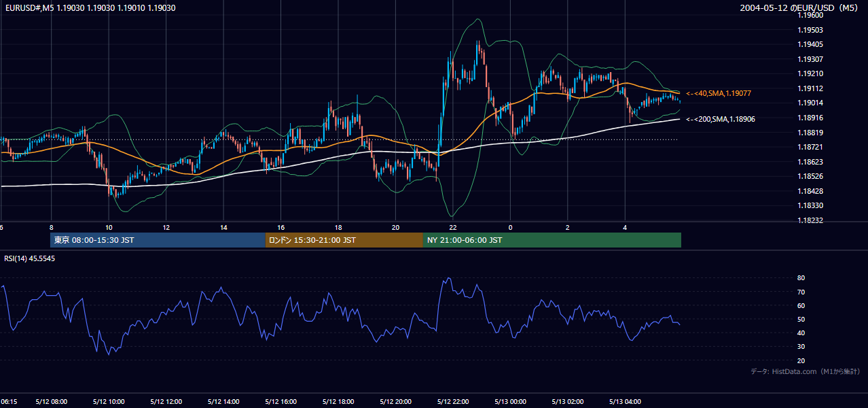868x408 pixels.
Task: Select the ロンドン 15:30-21:00 JST session bar
Action: (x=344, y=240)
